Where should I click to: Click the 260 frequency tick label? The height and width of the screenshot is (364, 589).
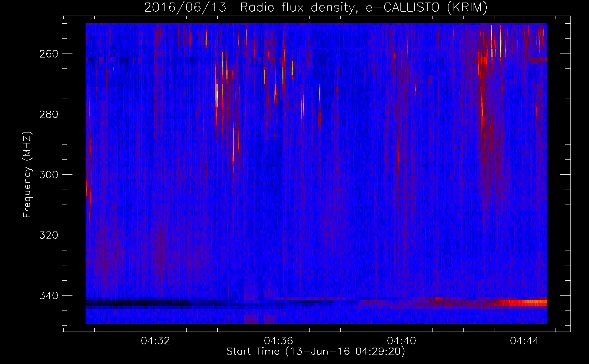coord(48,54)
